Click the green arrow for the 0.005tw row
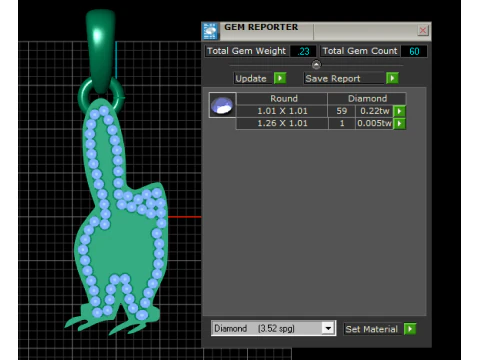This screenshot has width=480, height=360. pos(399,124)
